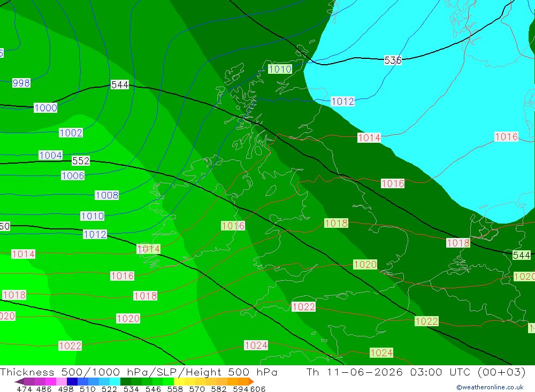
Task: Select the black 536 height contour label
Action: (393, 60)
